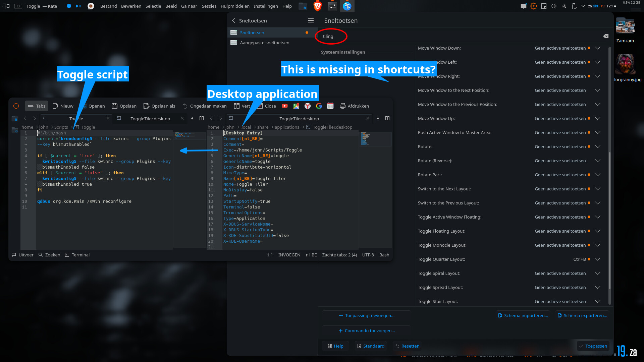Open hamburger menu in Sneltoetsen sidebar
The height and width of the screenshot is (362, 644).
[x=311, y=20]
